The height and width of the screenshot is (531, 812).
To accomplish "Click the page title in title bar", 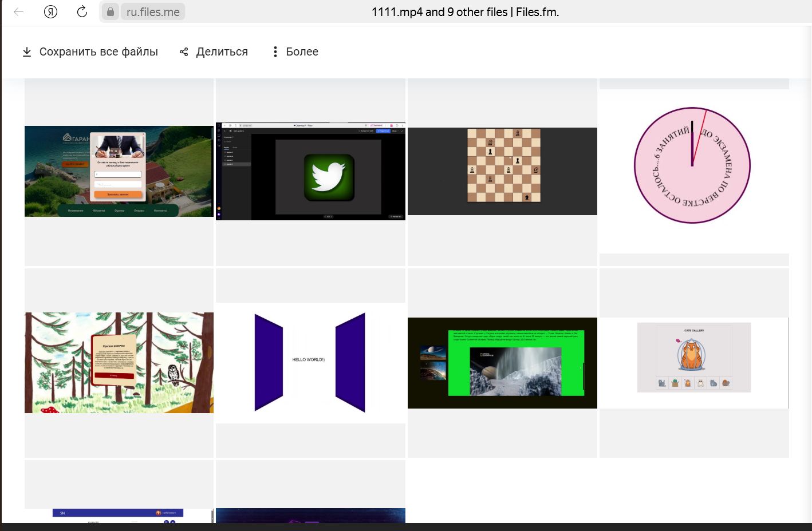I will [x=465, y=12].
